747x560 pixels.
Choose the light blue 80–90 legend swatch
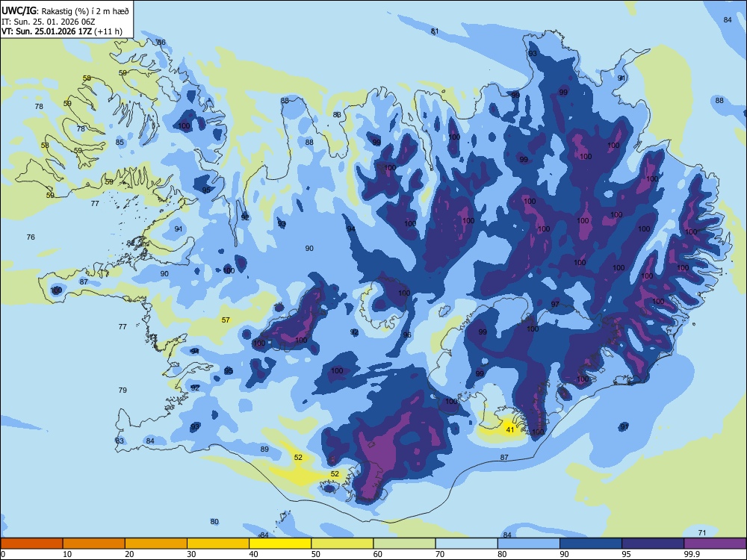[528, 544]
